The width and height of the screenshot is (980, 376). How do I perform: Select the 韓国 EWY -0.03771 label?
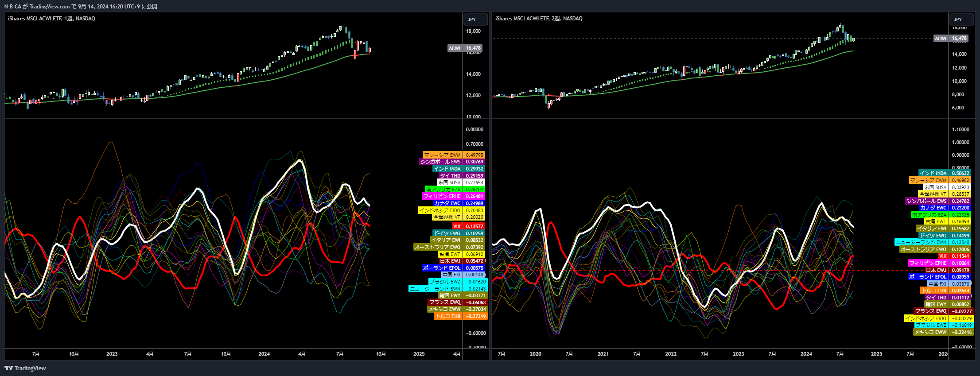tap(463, 295)
